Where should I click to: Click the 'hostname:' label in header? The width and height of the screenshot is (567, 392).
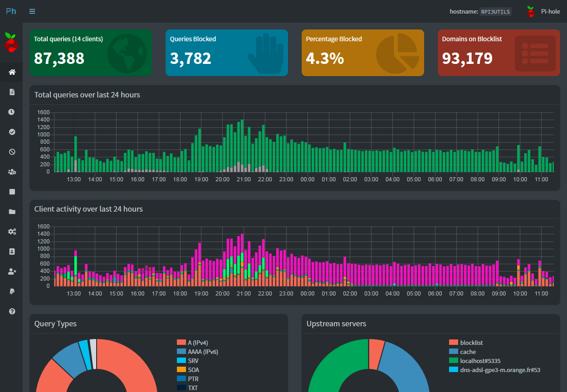[x=463, y=12]
